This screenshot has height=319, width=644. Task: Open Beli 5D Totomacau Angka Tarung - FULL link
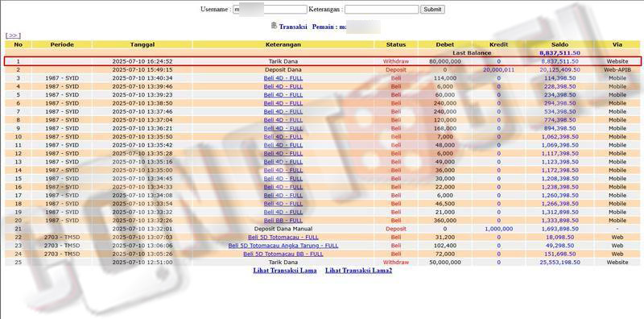tap(283, 246)
